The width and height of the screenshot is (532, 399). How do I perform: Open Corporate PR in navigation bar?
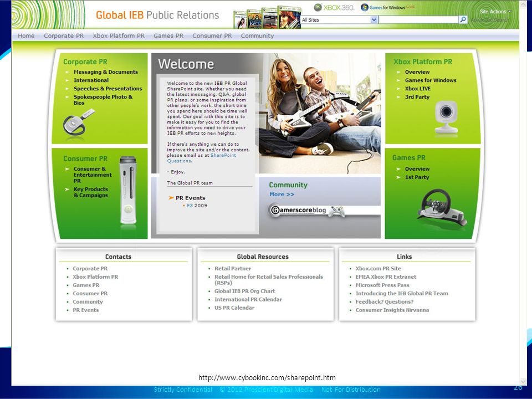(63, 35)
